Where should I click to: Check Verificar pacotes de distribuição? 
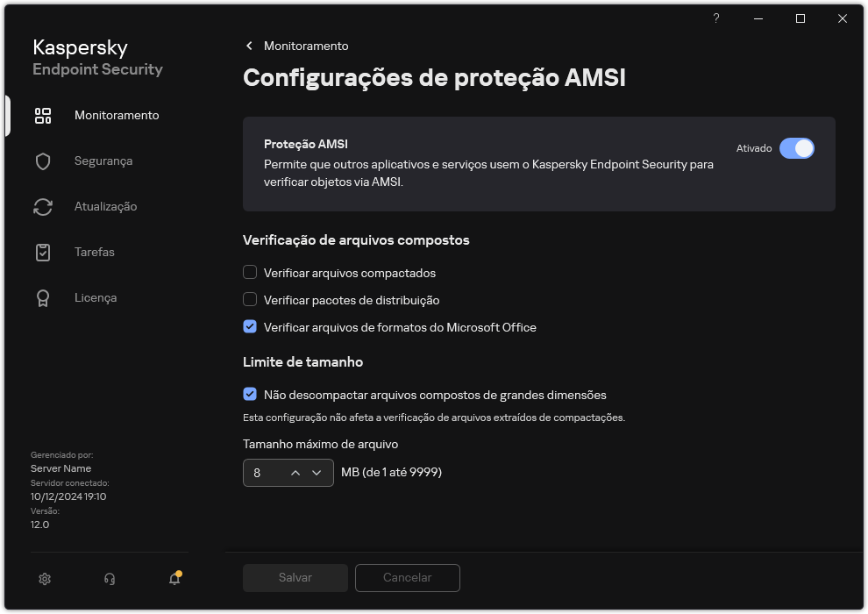[250, 300]
